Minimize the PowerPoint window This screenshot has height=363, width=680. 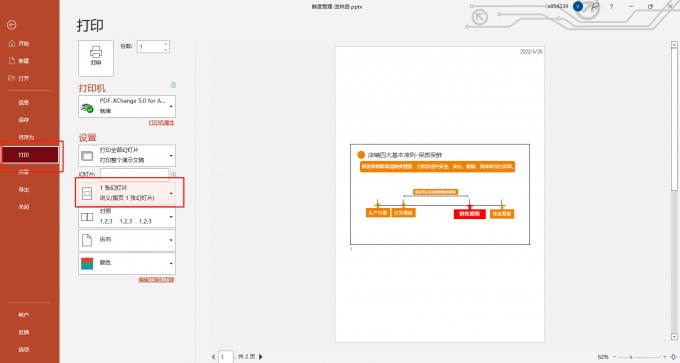tap(631, 7)
